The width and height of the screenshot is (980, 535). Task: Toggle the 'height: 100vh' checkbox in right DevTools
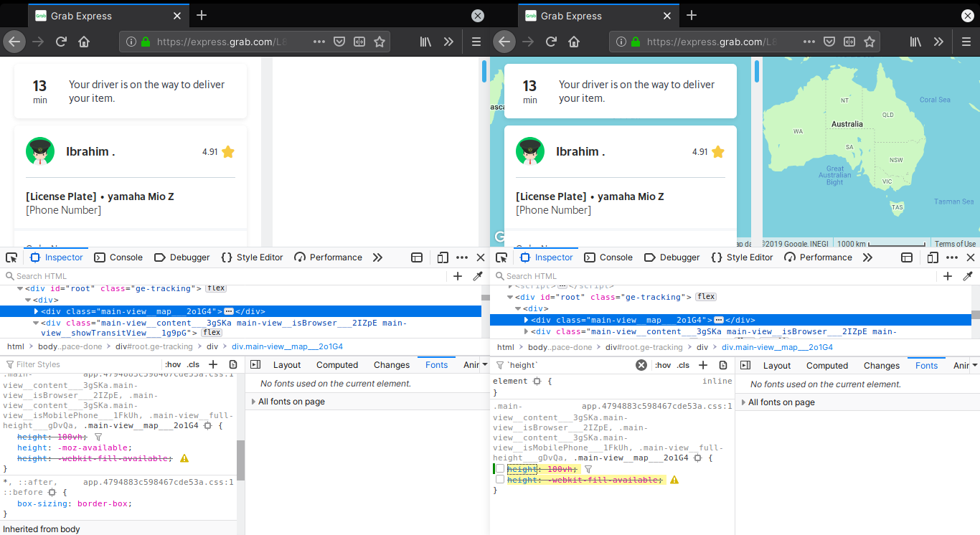coord(500,469)
